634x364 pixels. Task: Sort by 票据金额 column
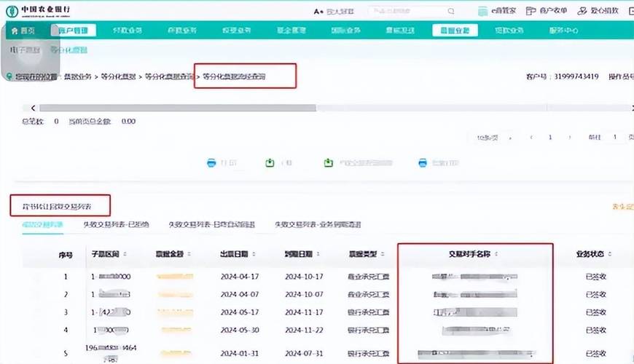pyautogui.click(x=189, y=254)
